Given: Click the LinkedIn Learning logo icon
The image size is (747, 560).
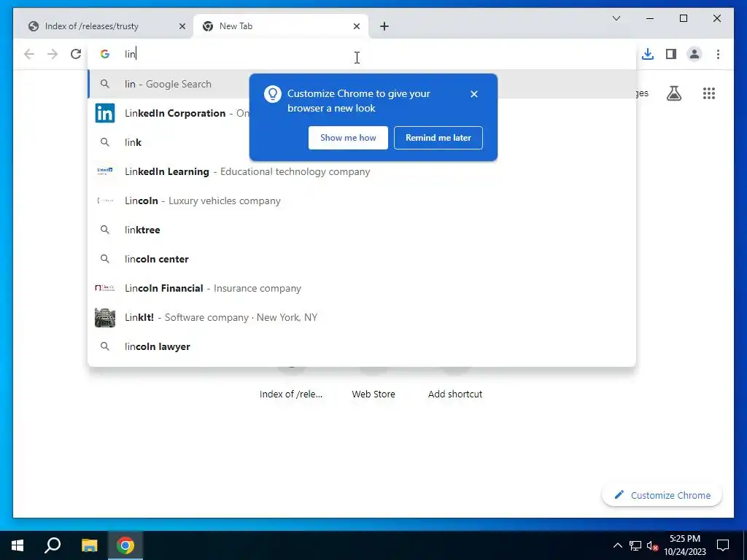Looking at the screenshot, I should coord(105,171).
